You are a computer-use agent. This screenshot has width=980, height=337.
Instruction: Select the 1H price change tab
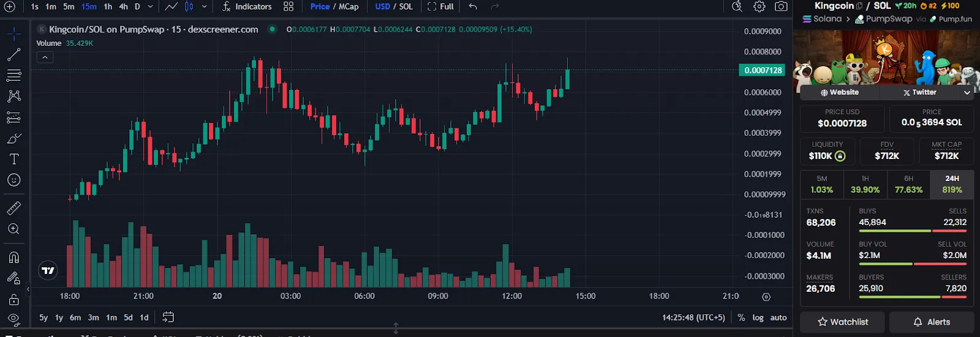(x=865, y=184)
